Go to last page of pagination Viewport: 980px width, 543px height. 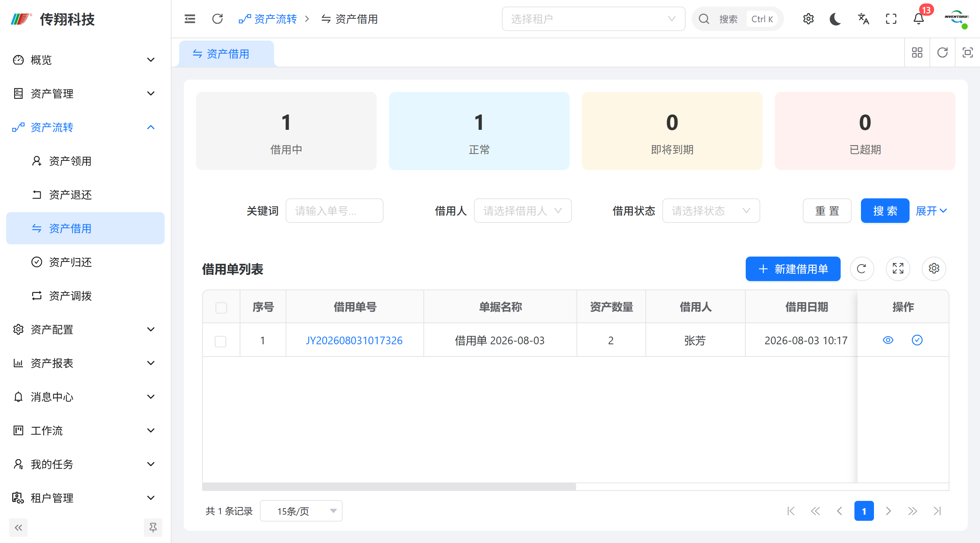coord(937,511)
